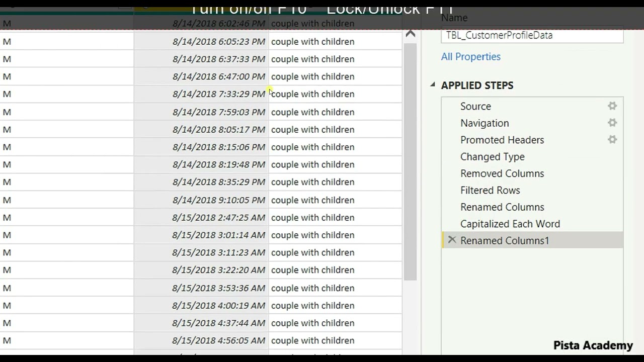Image resolution: width=644 pixels, height=362 pixels.
Task: Click cell 8/14/2018 6:37:33 PM
Action: pyautogui.click(x=201, y=59)
